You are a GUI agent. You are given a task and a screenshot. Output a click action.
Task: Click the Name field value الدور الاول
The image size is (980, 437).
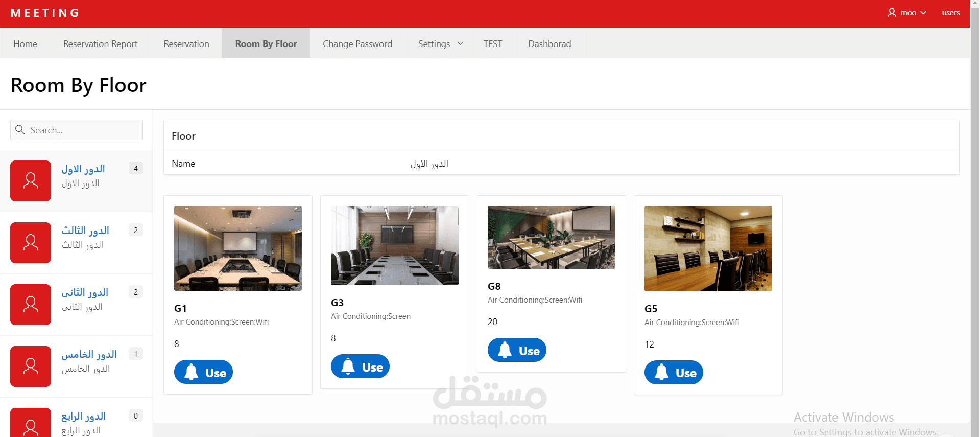click(x=429, y=164)
